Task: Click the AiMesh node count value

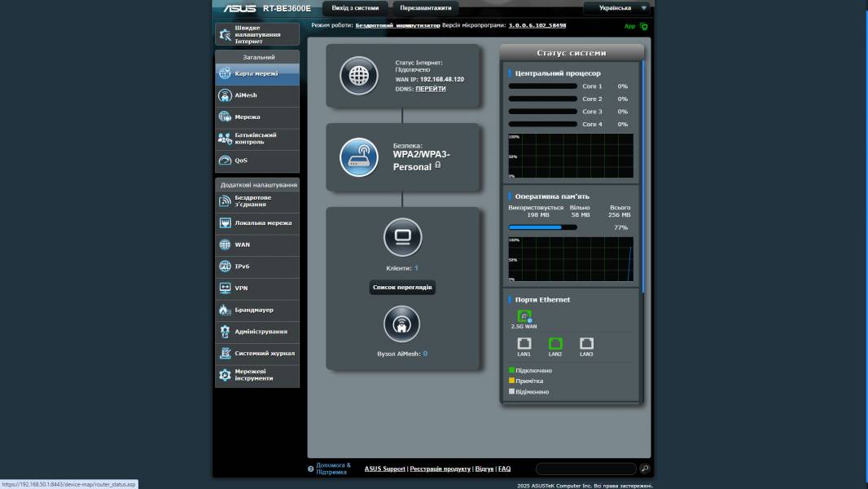Action: (x=425, y=354)
